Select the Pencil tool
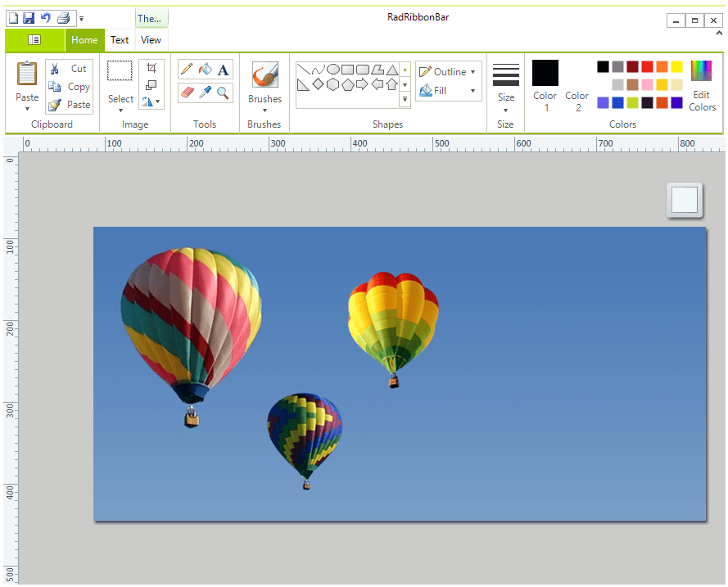 click(x=186, y=69)
